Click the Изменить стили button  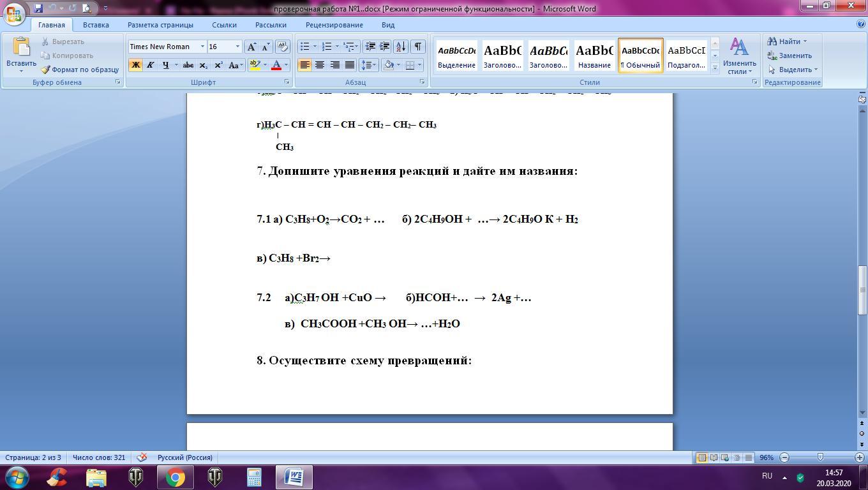coord(739,56)
